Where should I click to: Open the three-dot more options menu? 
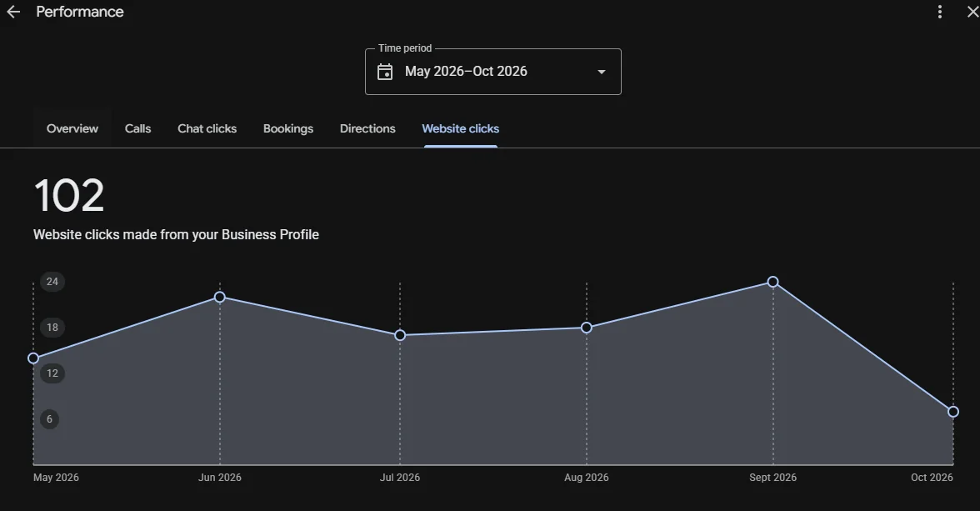939,12
